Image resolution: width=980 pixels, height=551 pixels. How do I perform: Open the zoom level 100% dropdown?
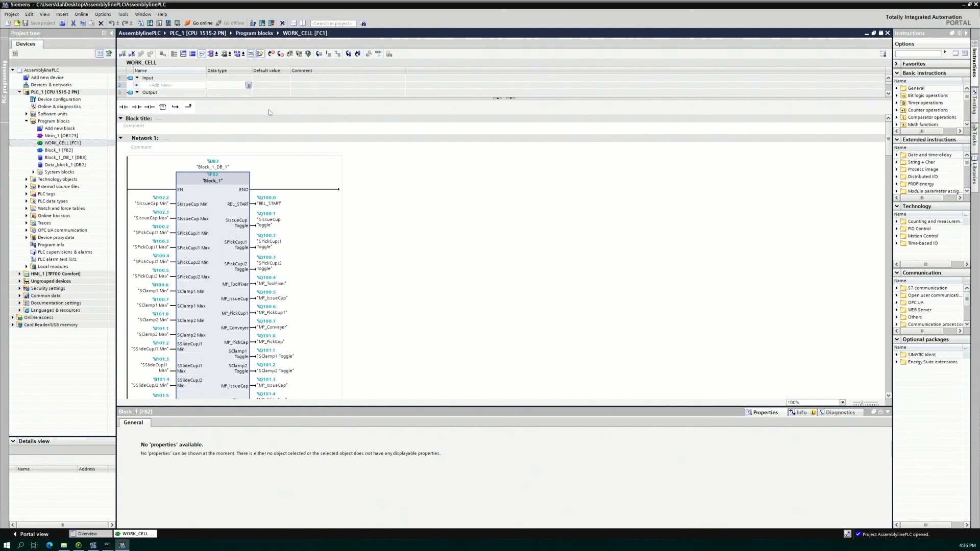pos(842,403)
